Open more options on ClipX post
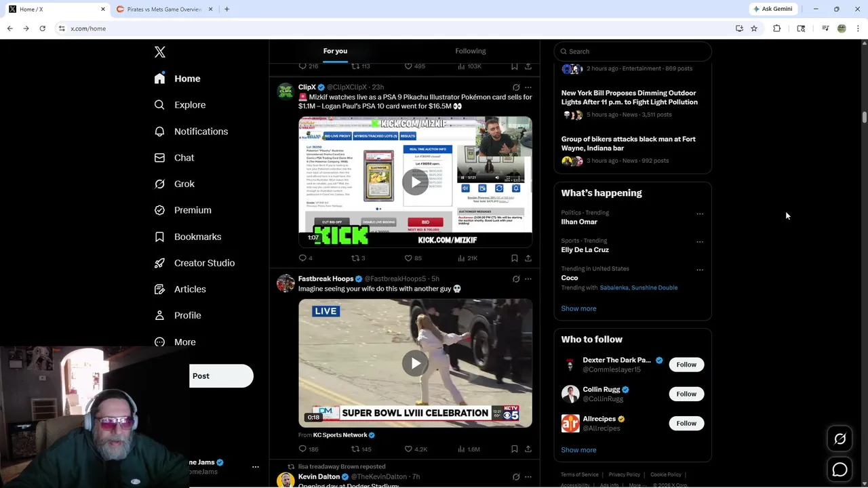 tap(528, 87)
